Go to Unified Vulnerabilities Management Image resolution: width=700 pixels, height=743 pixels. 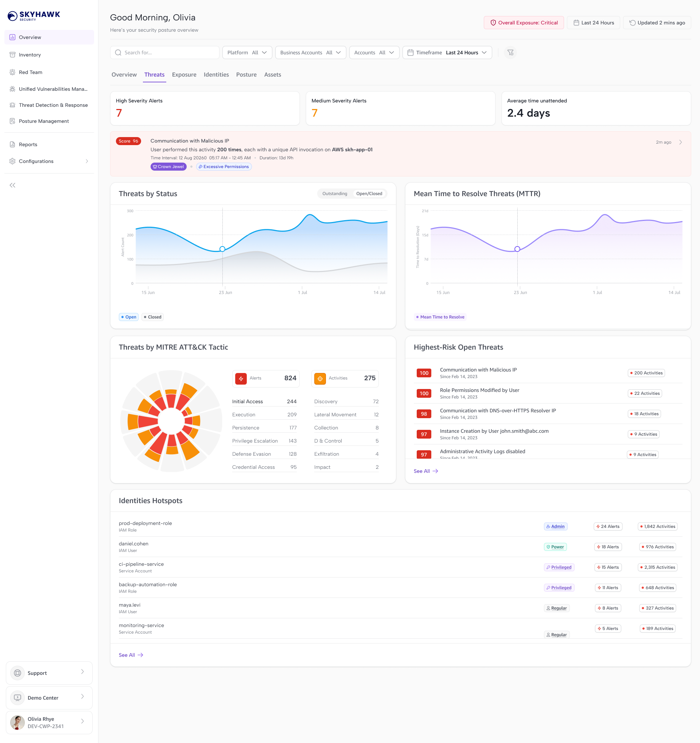click(x=49, y=89)
